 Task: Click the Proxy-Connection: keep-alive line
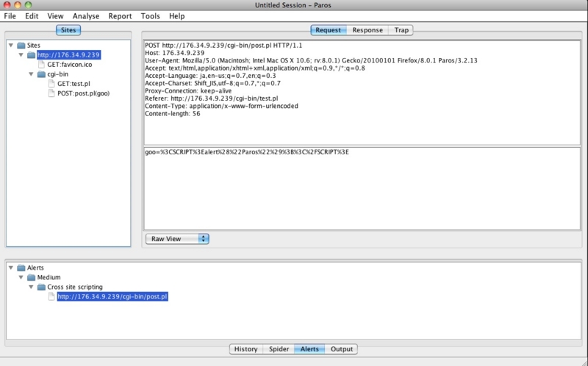point(188,90)
